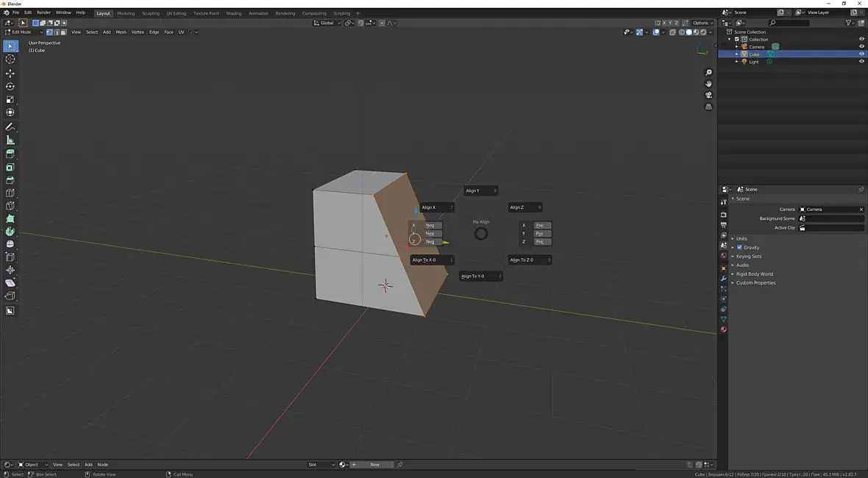
Task: Select Cube in the outliner
Action: [754, 54]
